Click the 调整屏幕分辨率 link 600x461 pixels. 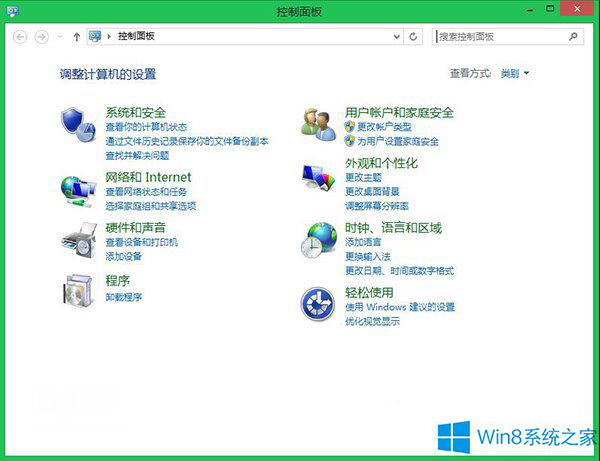click(x=377, y=206)
